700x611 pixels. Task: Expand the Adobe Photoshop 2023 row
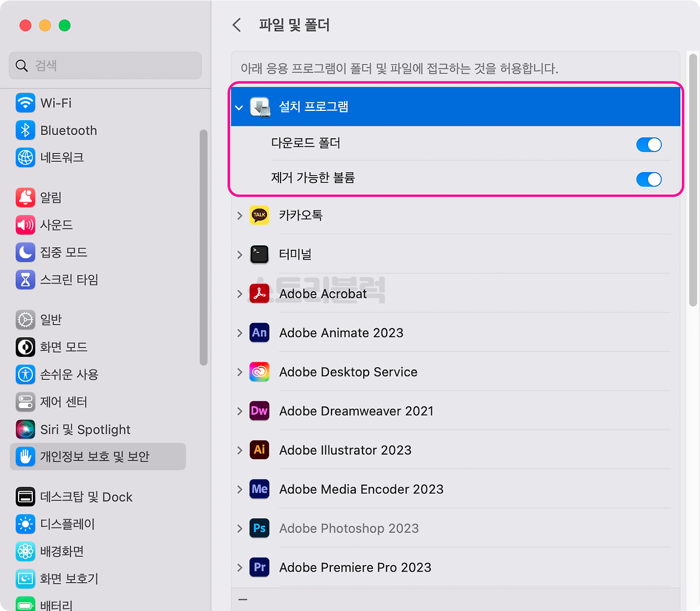point(240,528)
